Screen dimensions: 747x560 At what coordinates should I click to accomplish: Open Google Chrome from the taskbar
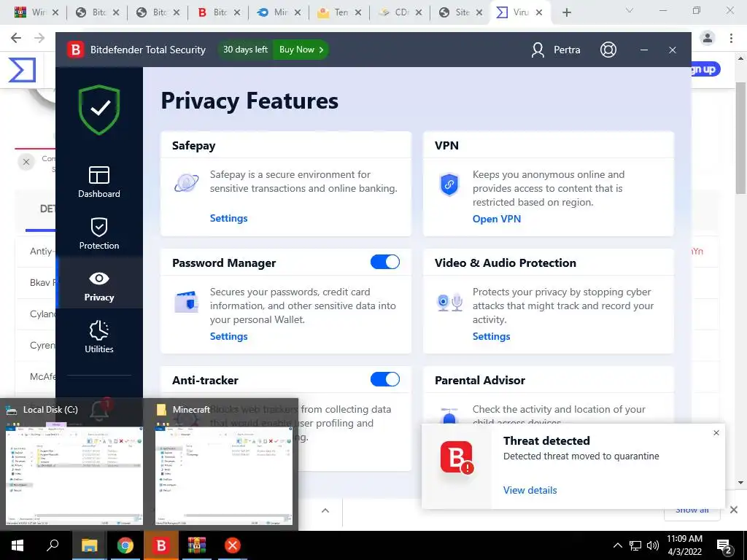pos(125,545)
